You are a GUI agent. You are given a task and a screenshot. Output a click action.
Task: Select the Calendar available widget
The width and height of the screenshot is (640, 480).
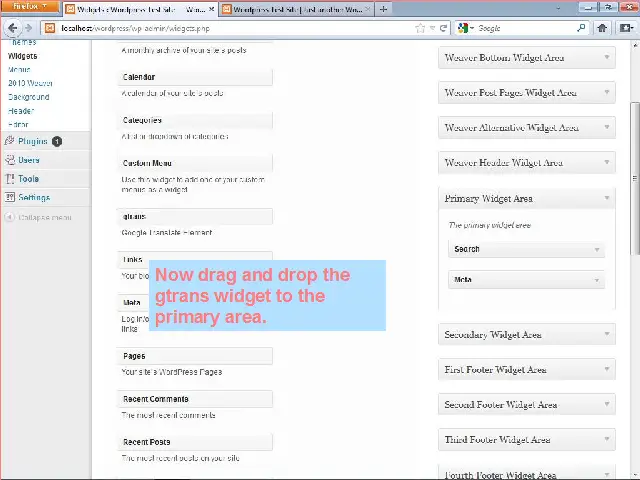coord(195,77)
